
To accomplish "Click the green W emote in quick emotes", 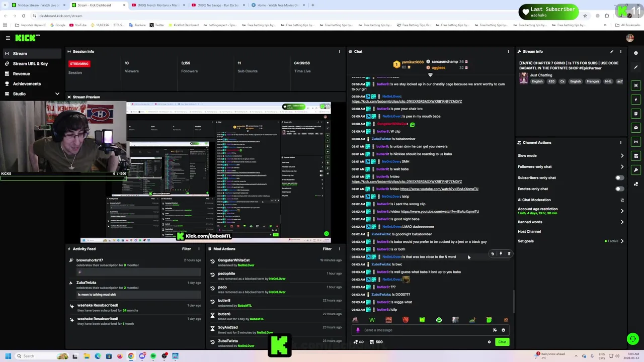I will (x=372, y=320).
